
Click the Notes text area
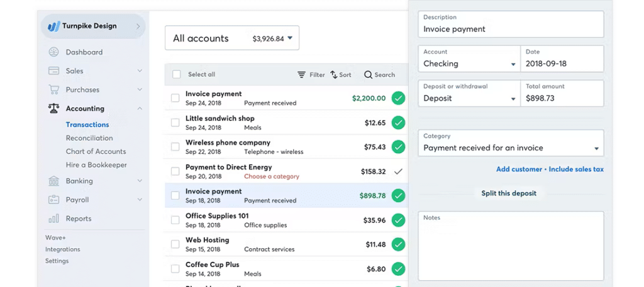coord(511,246)
